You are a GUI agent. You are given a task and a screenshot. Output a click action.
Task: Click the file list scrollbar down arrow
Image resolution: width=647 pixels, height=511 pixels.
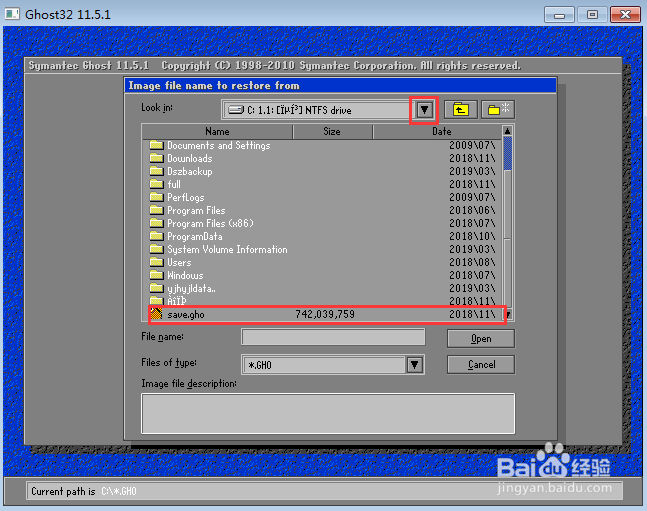click(508, 315)
